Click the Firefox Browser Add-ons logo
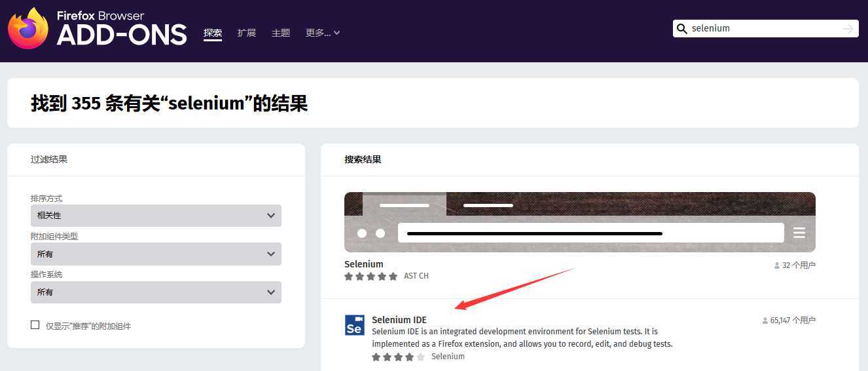This screenshot has height=371, width=868. coord(98,29)
